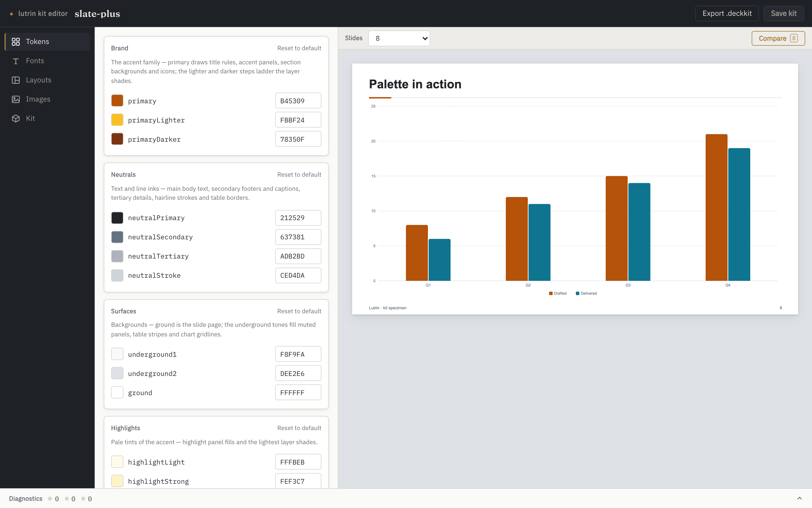Open the ground color swatch
This screenshot has height=508, width=812.
117,392
